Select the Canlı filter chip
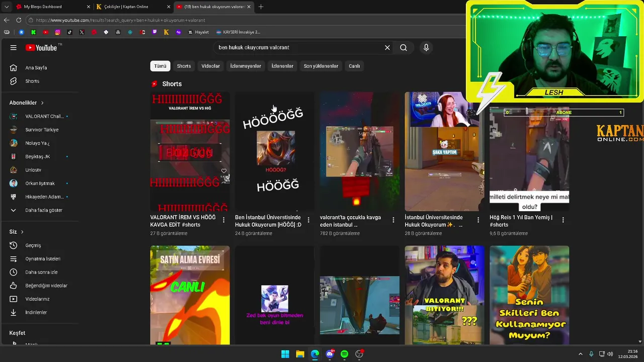Image resolution: width=644 pixels, height=362 pixels. tap(354, 66)
